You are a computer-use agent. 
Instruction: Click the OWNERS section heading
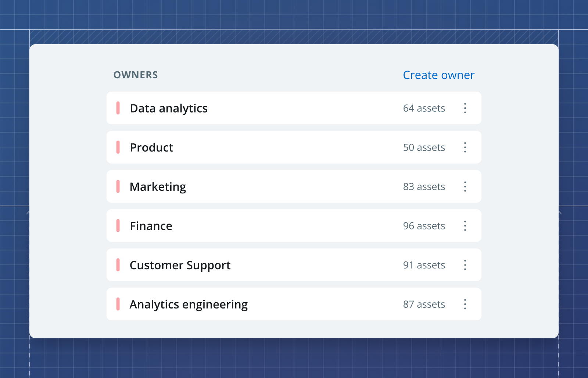click(136, 75)
